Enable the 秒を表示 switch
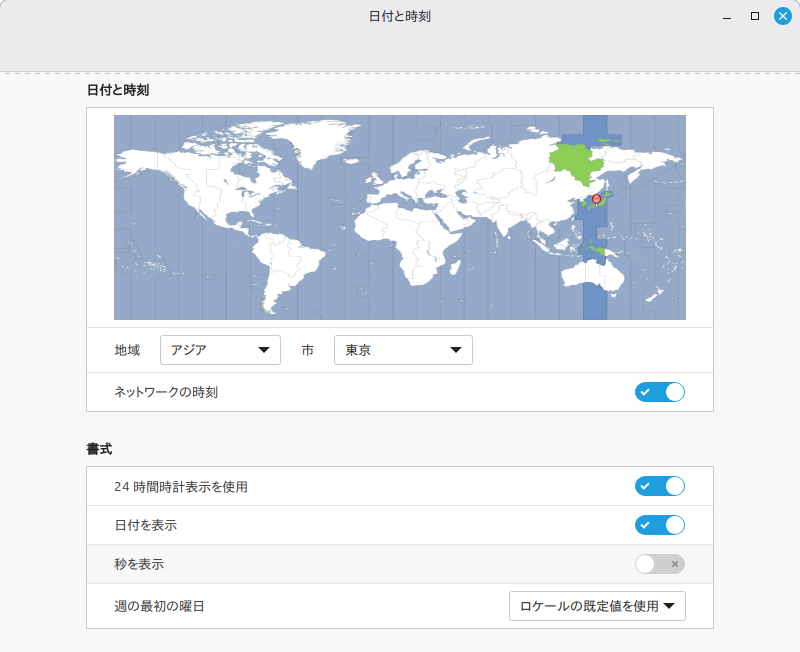Image resolution: width=800 pixels, height=652 pixels. (x=659, y=564)
